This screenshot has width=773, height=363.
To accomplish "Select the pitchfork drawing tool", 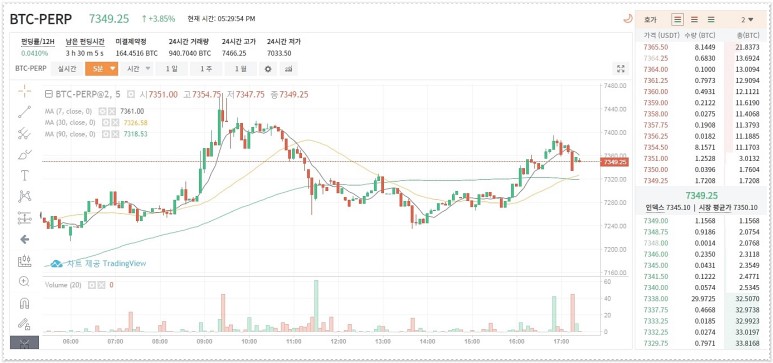I will pyautogui.click(x=24, y=133).
